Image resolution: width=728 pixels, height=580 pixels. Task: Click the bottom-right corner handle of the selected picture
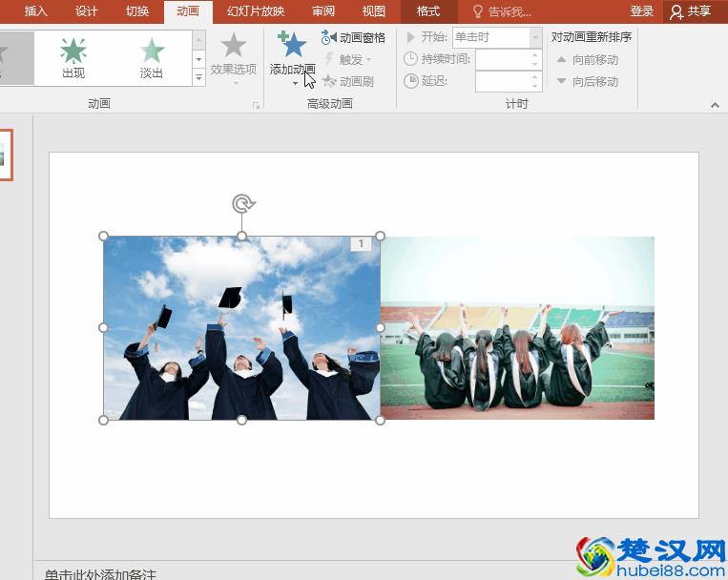click(380, 421)
